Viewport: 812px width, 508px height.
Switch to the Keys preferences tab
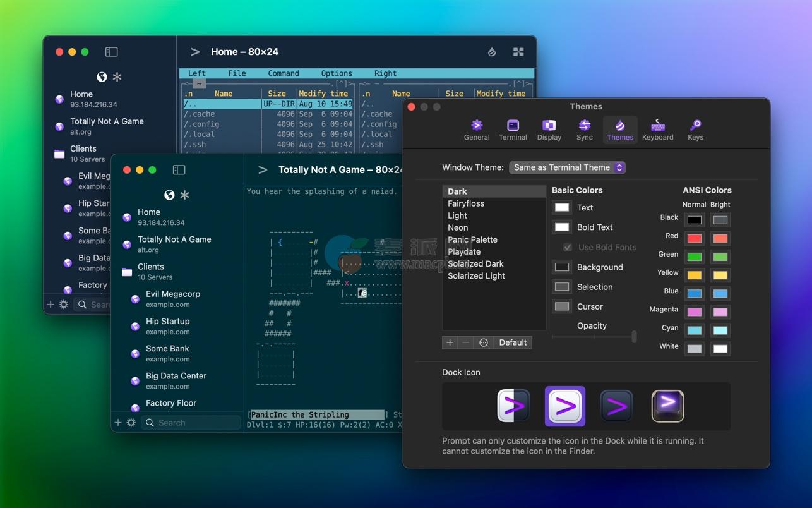pyautogui.click(x=695, y=130)
